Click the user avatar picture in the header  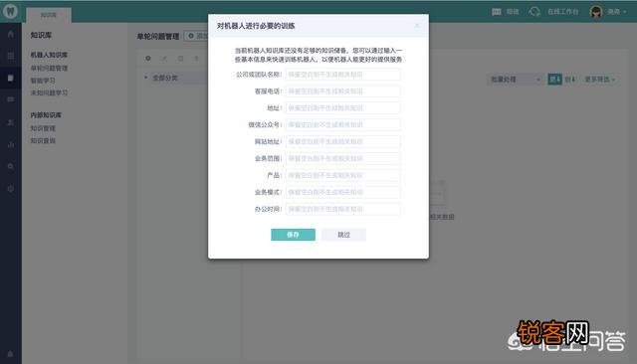[595, 12]
